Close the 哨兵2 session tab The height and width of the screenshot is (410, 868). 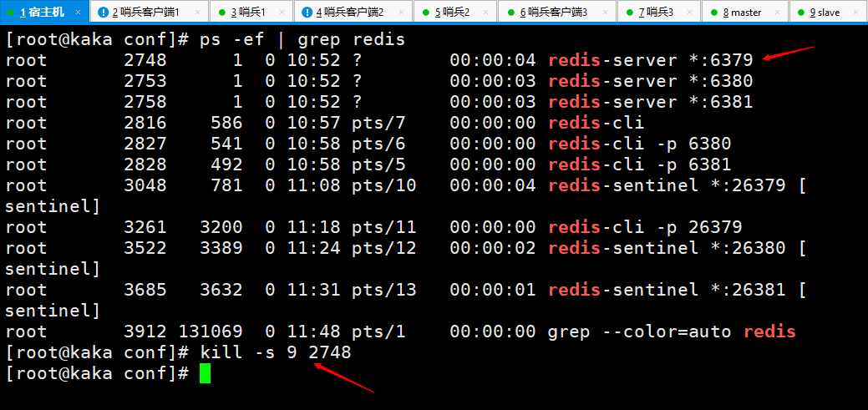[x=486, y=13]
